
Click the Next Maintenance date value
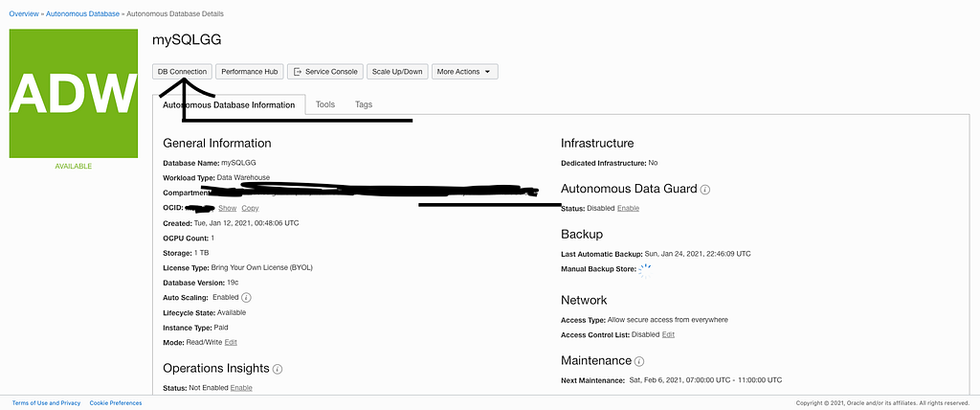point(704,380)
